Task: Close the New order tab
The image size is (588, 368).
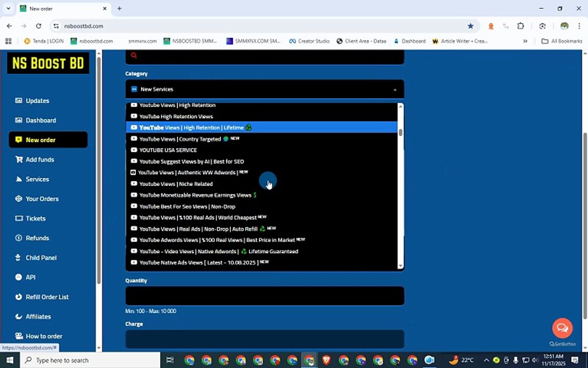Action: (x=105, y=8)
